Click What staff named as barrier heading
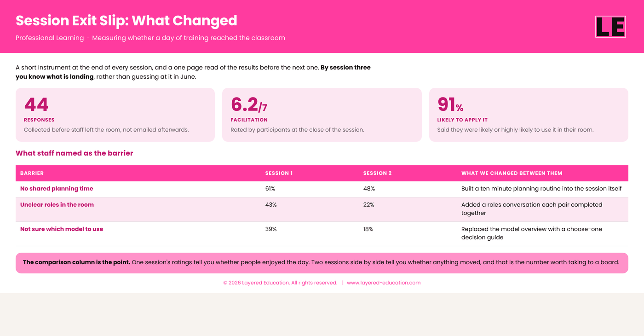 tap(75, 153)
